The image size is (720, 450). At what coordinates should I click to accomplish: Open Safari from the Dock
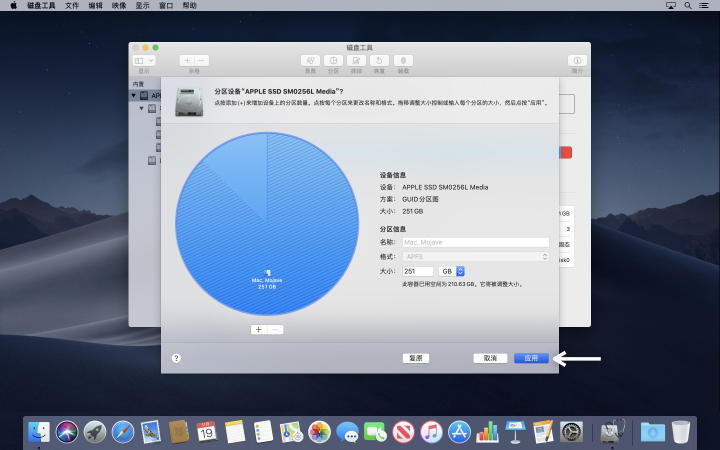(x=123, y=432)
